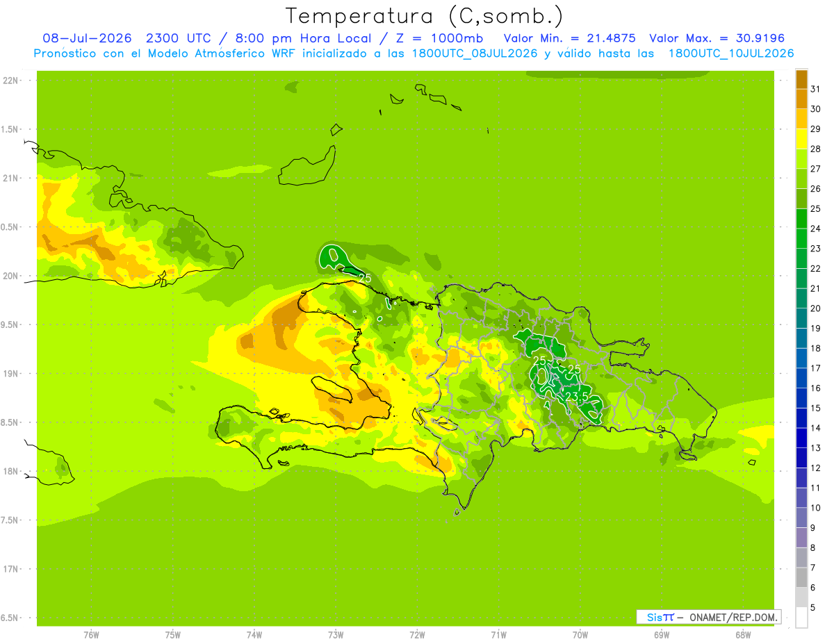
Task: Click the "1800UTC_10JUL2026" valid-until time
Action: click(731, 53)
